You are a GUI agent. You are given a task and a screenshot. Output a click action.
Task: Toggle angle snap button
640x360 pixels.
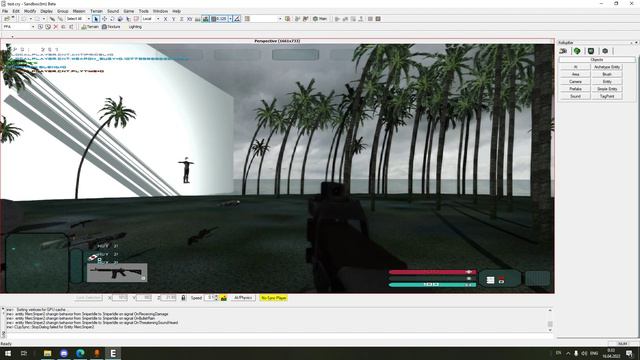[237, 19]
